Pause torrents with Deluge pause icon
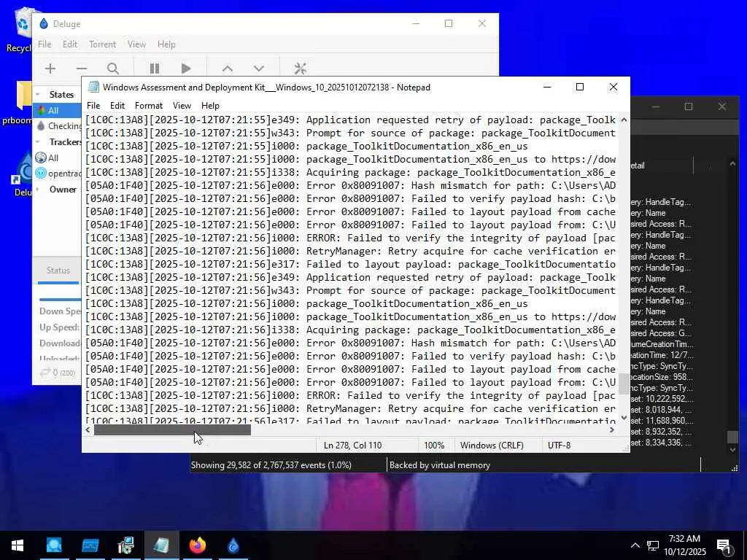Screen dimensions: 747x560 (155, 69)
